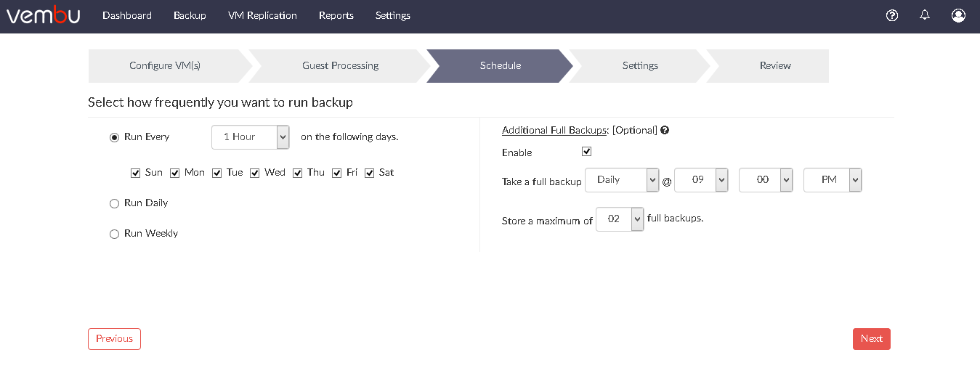The width and height of the screenshot is (980, 371).
Task: Uncheck the Sun day checkbox
Action: tap(135, 173)
